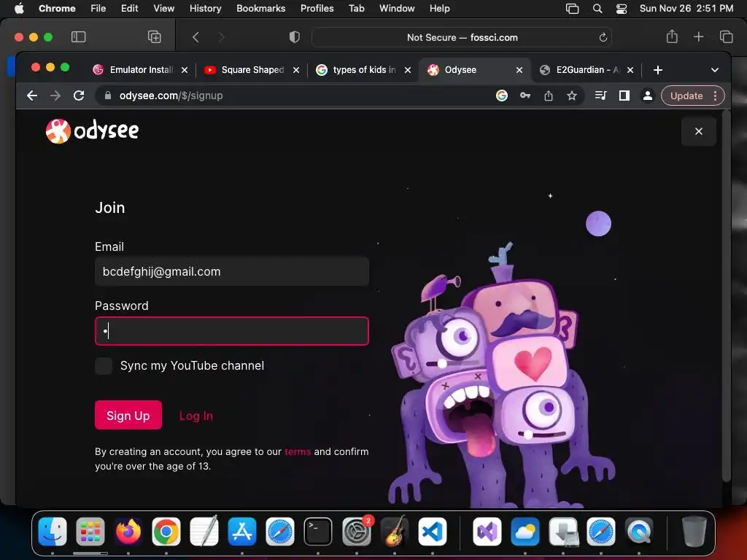The image size is (747, 560).
Task: Open Chrome media controls icon
Action: (x=601, y=96)
